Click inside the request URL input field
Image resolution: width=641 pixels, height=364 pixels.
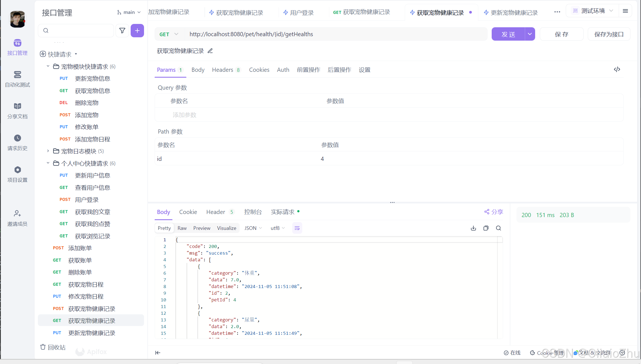click(x=306, y=34)
